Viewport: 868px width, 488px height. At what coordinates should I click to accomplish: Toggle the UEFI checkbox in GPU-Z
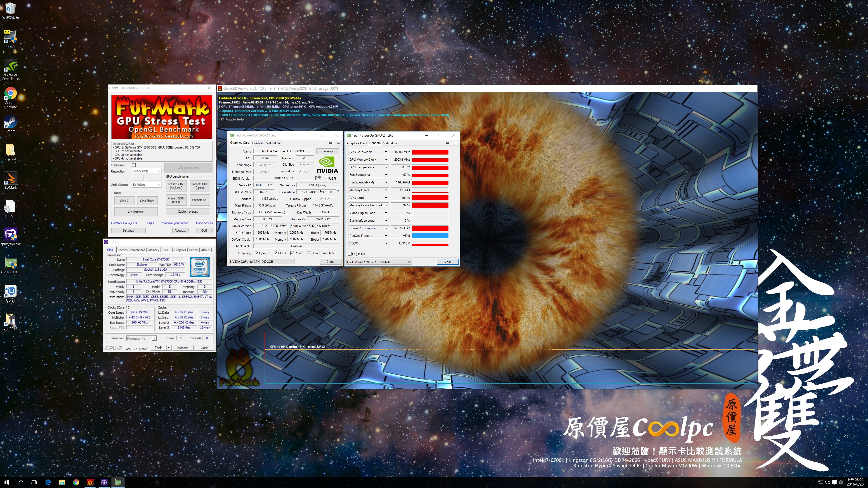point(326,178)
